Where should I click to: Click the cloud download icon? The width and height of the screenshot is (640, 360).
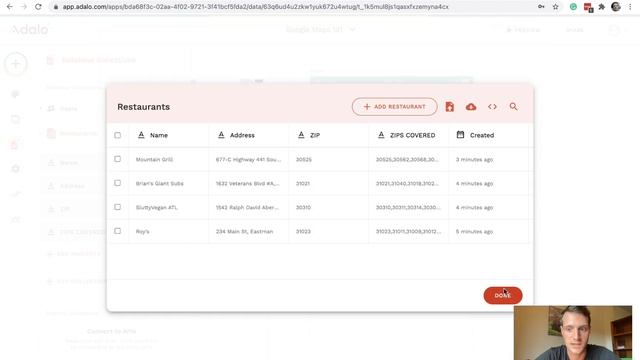point(471,107)
